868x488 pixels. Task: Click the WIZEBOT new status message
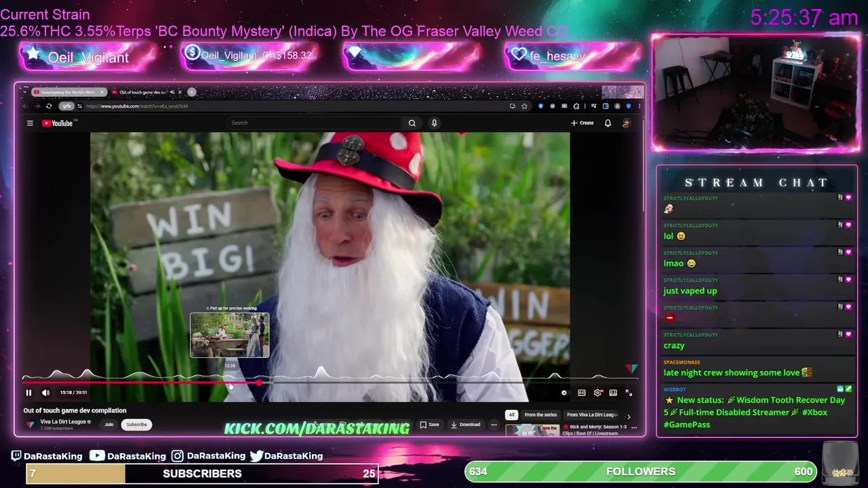pos(754,412)
